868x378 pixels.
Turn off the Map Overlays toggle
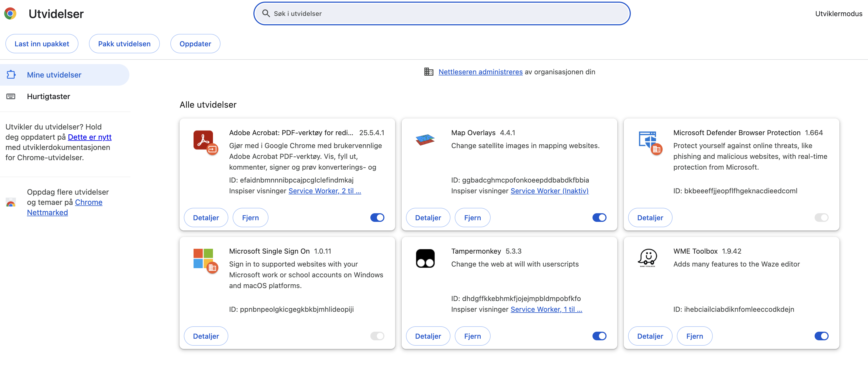tap(599, 218)
